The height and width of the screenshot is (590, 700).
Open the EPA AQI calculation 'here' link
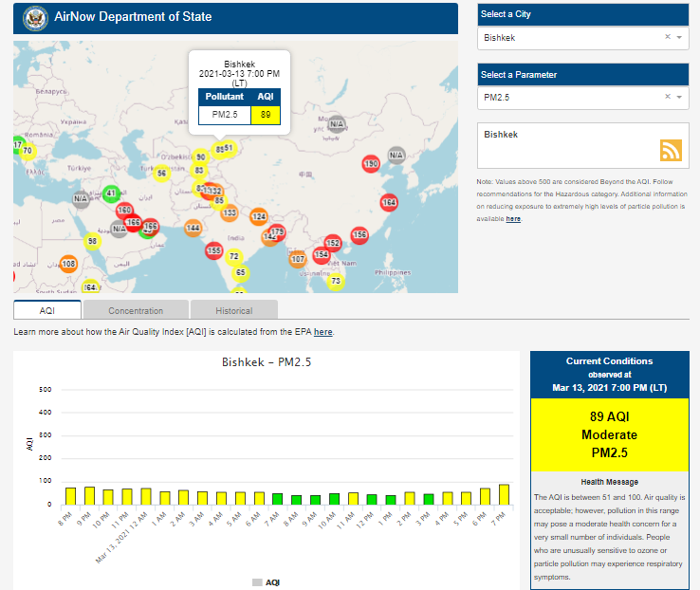pos(322,332)
